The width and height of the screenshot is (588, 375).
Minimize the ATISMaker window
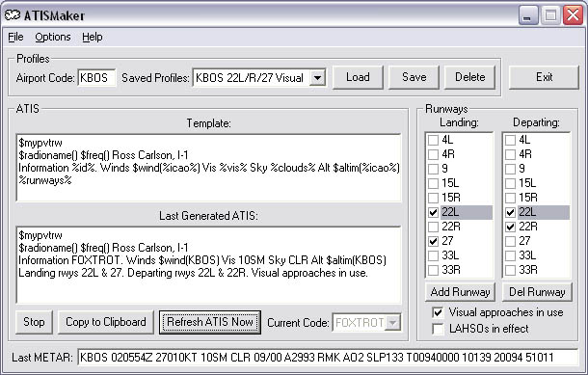click(528, 15)
